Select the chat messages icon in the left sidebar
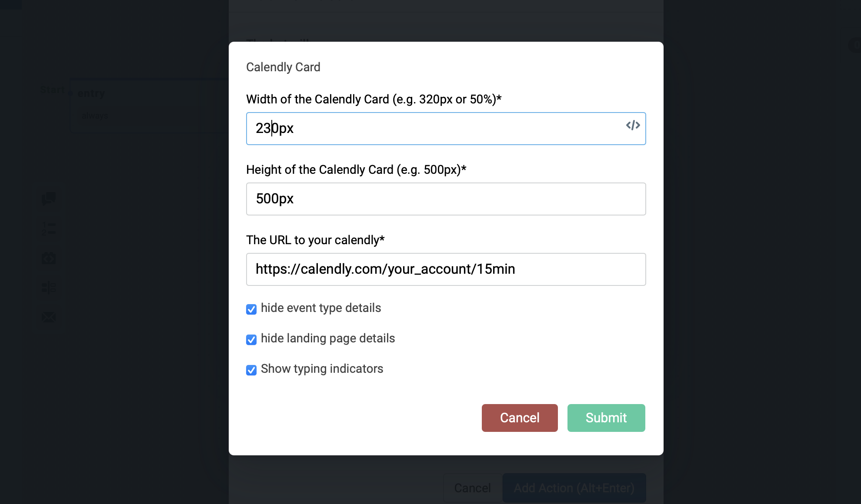This screenshot has height=504, width=861. [48, 199]
